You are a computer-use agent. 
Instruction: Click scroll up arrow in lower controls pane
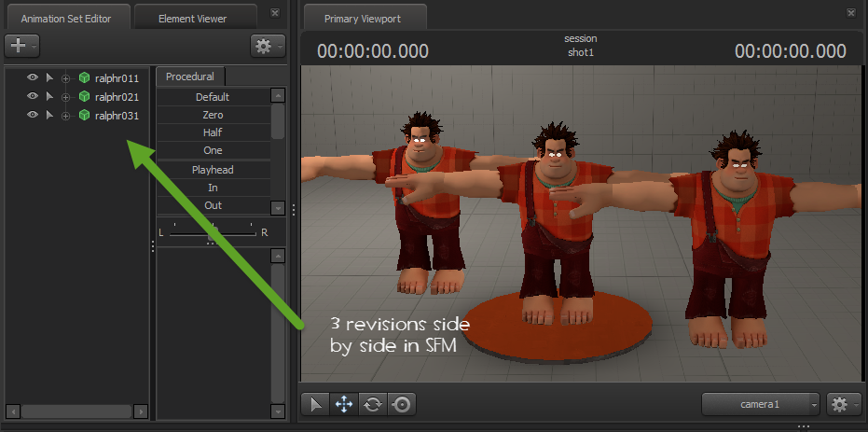(278, 257)
